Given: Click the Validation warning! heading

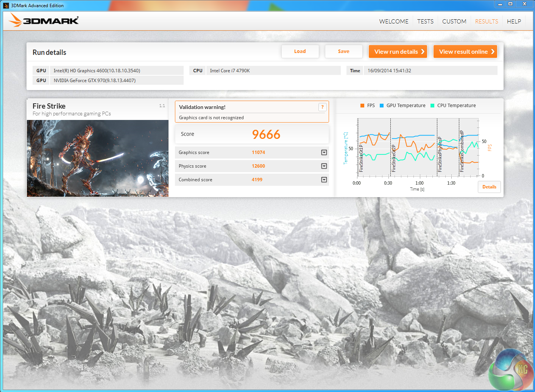Looking at the screenshot, I should [x=202, y=107].
